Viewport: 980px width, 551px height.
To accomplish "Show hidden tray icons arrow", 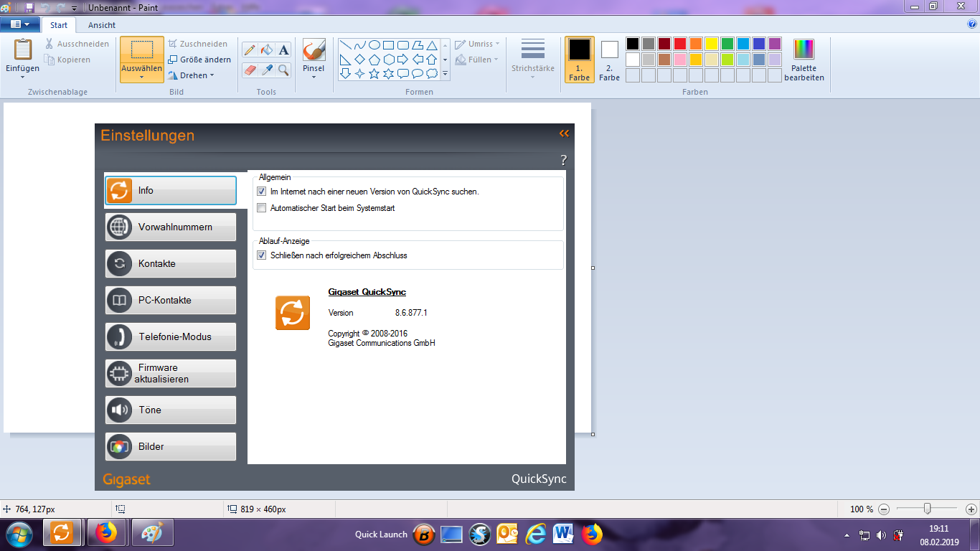I will click(x=847, y=535).
